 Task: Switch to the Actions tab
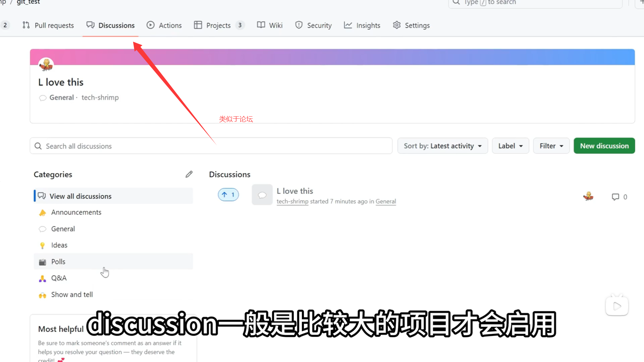tap(164, 25)
